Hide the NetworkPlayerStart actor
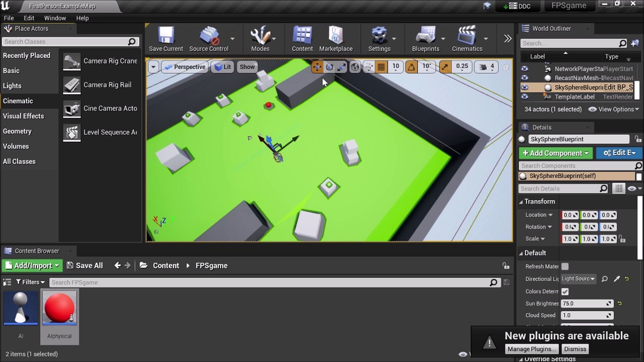This screenshot has height=362, width=644. pyautogui.click(x=525, y=68)
